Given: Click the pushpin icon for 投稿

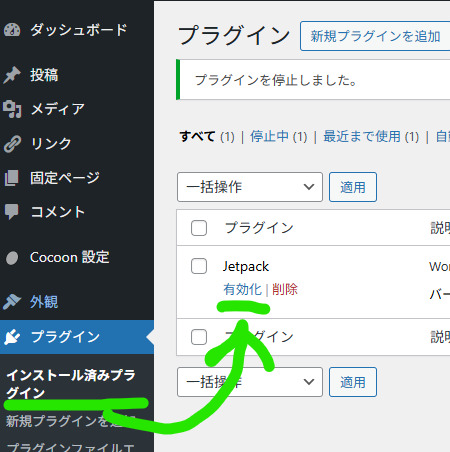Looking at the screenshot, I should 12,75.
